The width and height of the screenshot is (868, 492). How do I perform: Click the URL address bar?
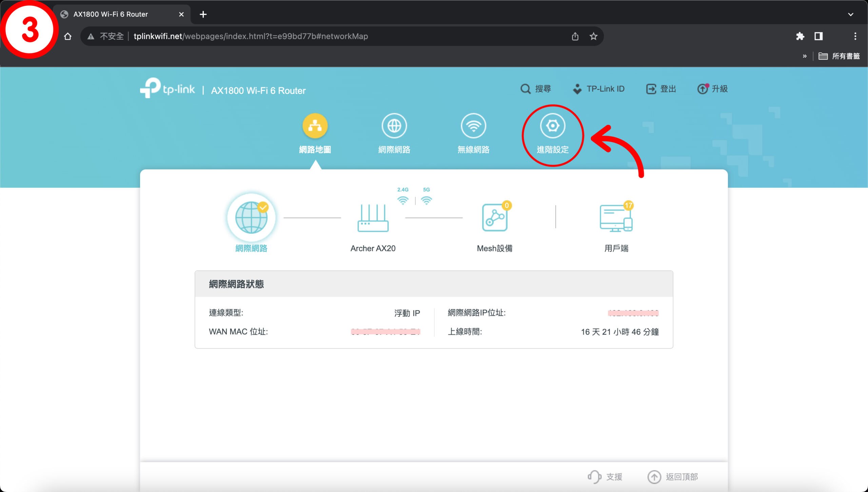coord(342,36)
